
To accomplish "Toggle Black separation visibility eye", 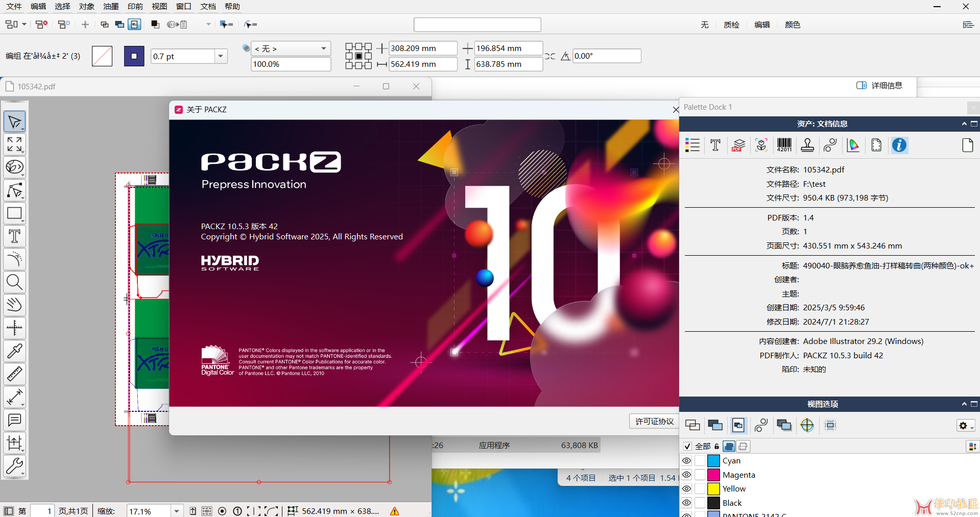I will (687, 503).
